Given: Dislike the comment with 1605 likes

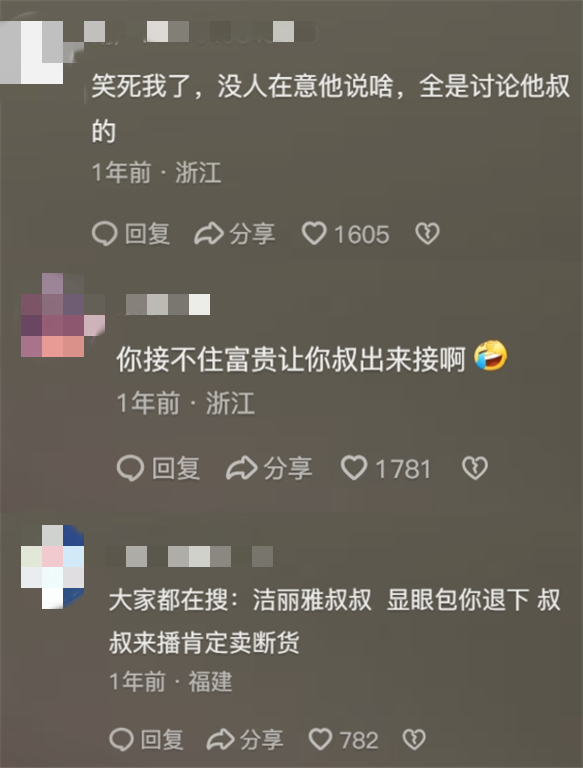Looking at the screenshot, I should pos(427,234).
